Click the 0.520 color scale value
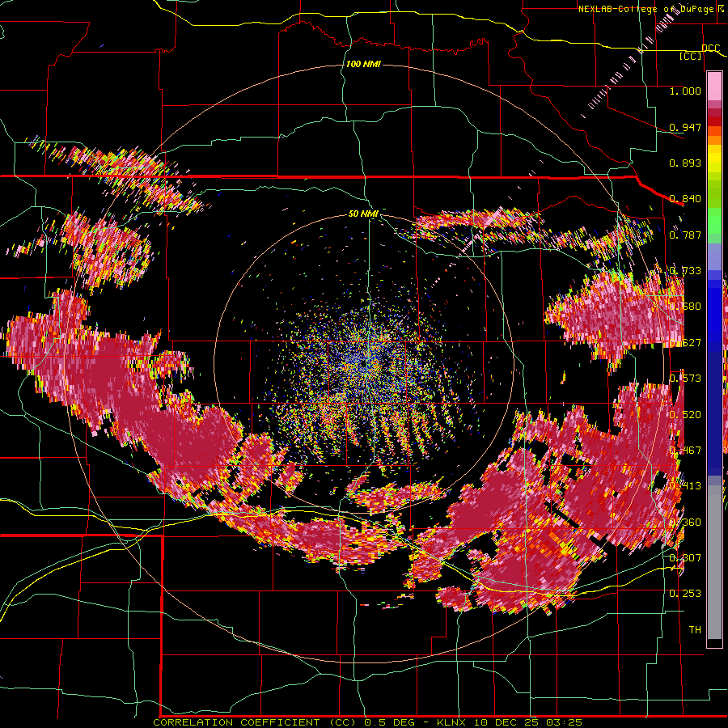 click(x=685, y=414)
